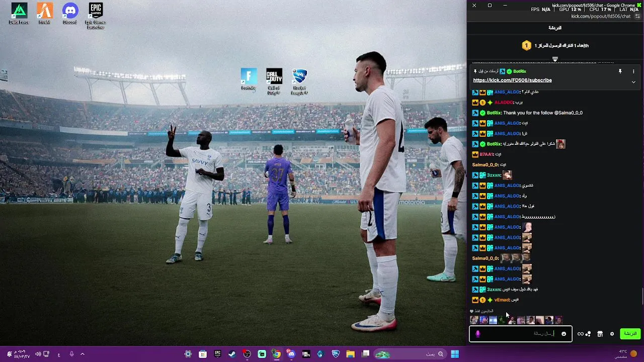This screenshot has width=644, height=362.
Task: Click the purple microphone icon in message box
Action: (x=477, y=334)
